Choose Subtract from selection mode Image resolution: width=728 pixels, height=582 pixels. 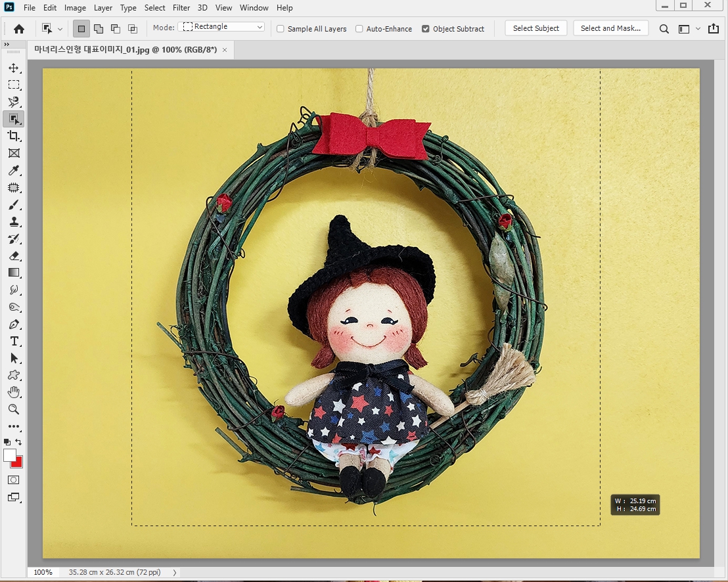click(116, 29)
